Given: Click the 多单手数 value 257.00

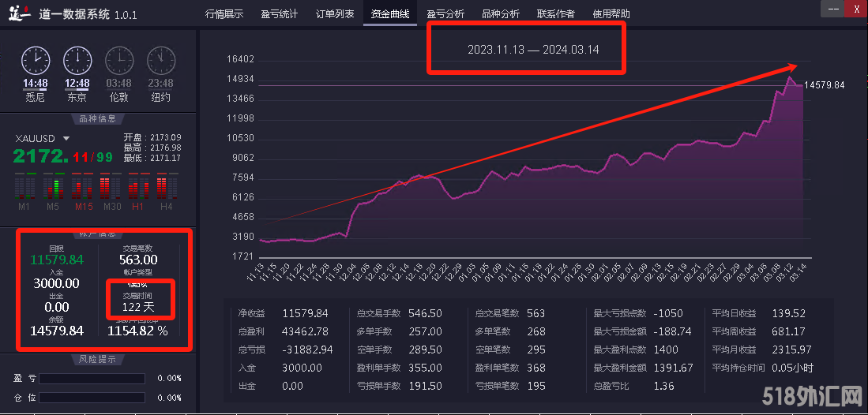Looking at the screenshot, I should pos(425,332).
